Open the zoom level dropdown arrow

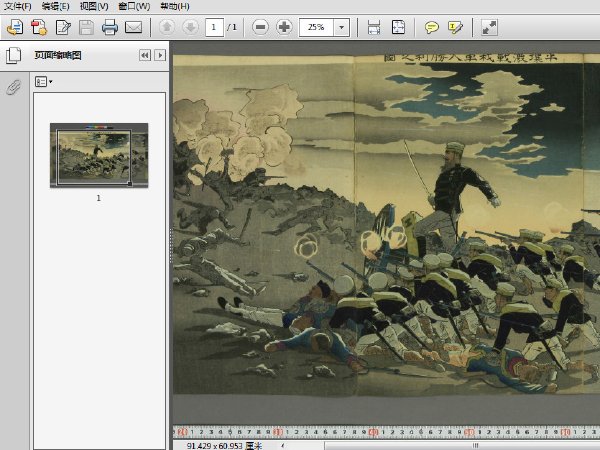point(342,27)
